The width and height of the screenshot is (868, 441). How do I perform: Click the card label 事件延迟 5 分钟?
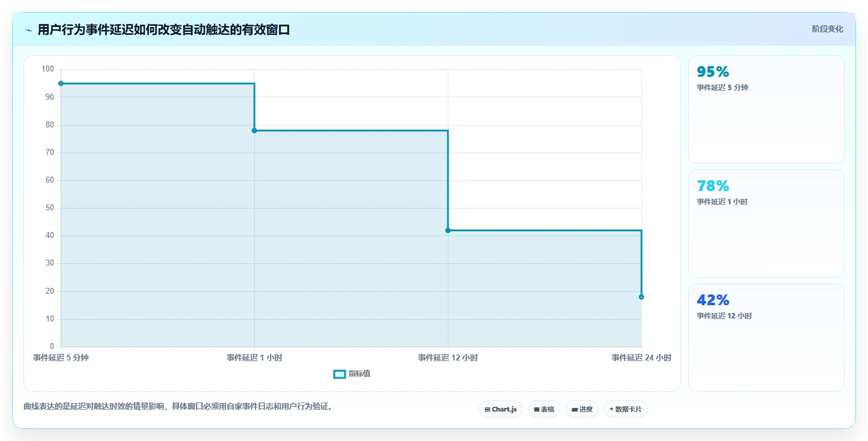(x=723, y=88)
